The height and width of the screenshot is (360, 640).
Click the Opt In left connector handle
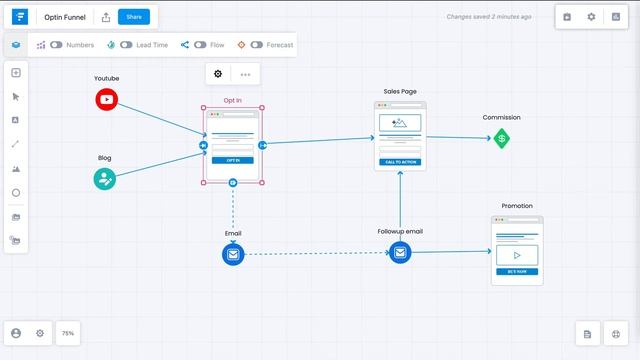pyautogui.click(x=203, y=145)
